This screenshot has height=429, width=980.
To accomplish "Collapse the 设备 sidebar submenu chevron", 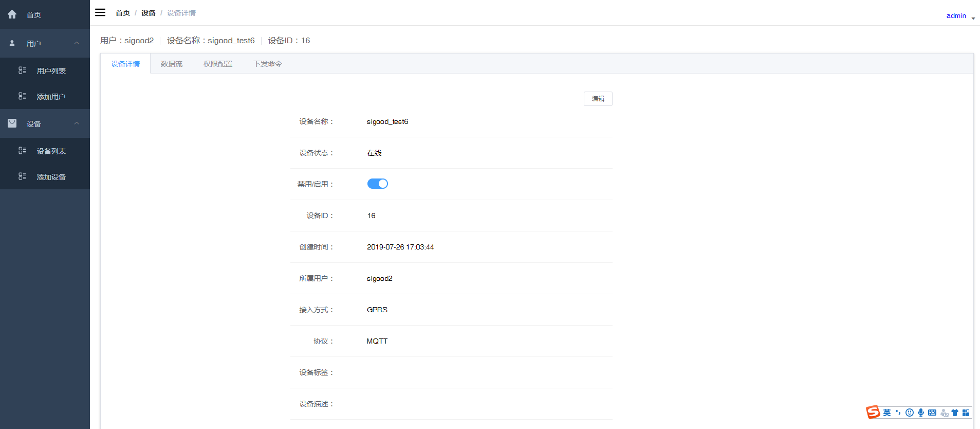I will tap(77, 123).
